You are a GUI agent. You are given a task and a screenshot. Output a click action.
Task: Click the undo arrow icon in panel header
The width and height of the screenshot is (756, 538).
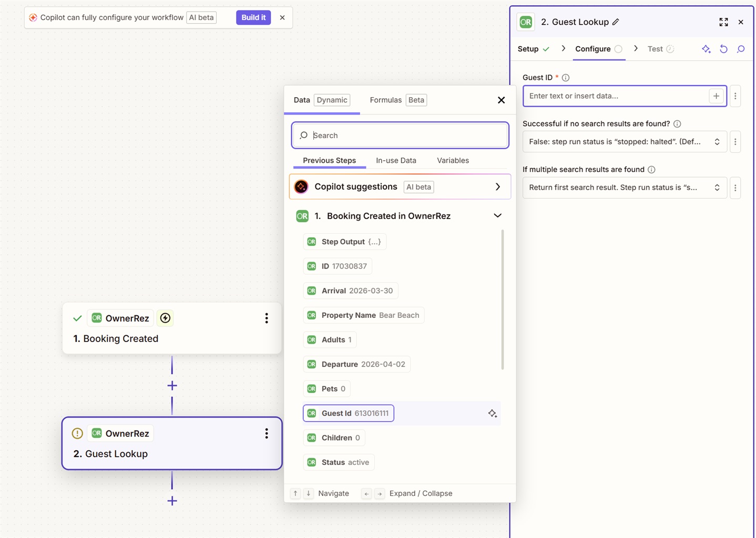723,49
